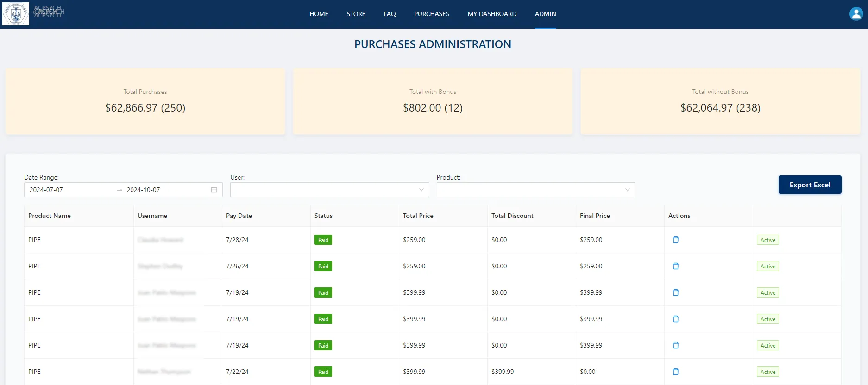Open the date range calendar picker icon
This screenshot has width=868, height=385.
tap(214, 190)
